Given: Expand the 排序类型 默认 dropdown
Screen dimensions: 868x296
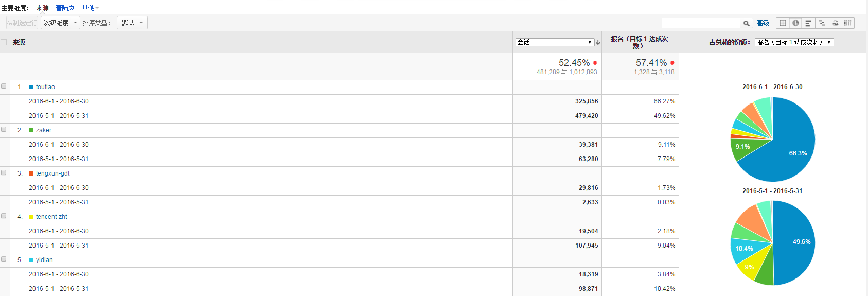Looking at the screenshot, I should pos(132,23).
